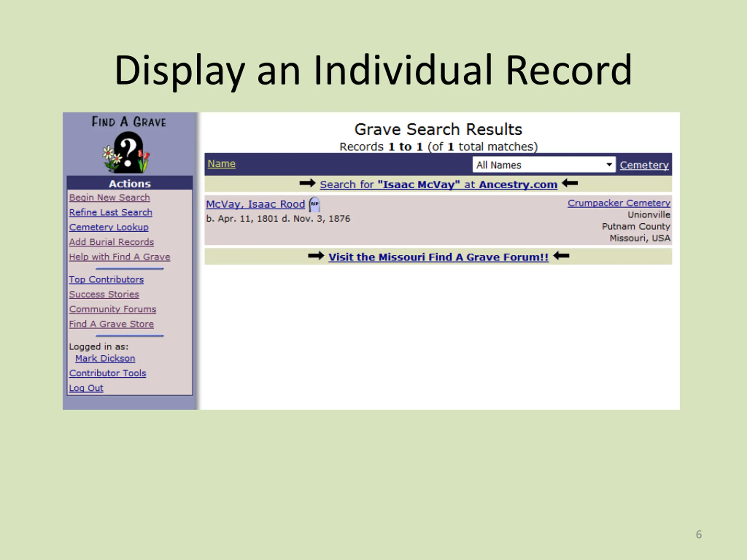Click Begin New Search in Actions
747x560 pixels.
coord(109,197)
